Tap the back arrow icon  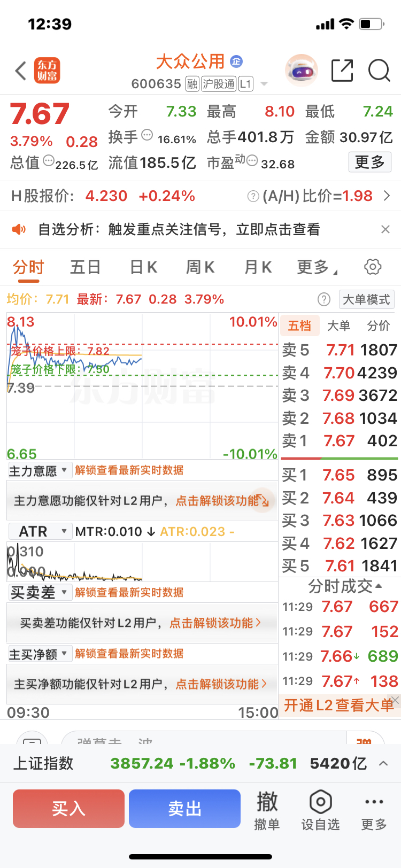coord(20,71)
